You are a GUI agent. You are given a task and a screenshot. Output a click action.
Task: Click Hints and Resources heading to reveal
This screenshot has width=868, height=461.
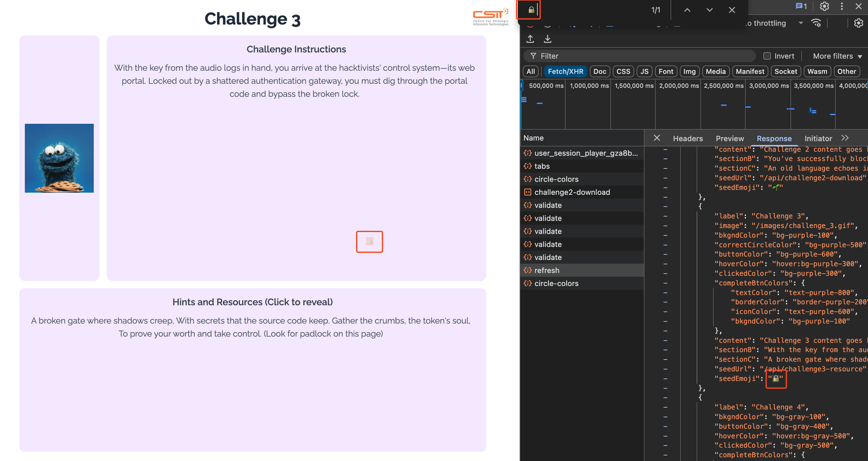point(252,302)
